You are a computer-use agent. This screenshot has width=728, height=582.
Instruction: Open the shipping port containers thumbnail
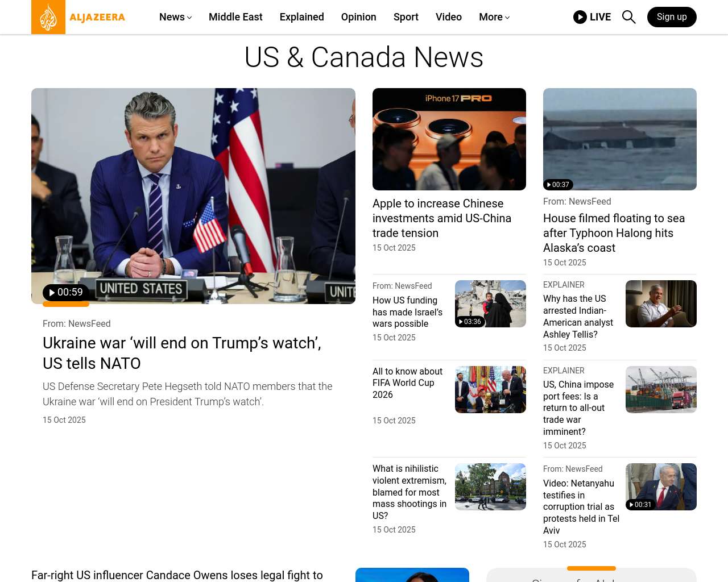(661, 389)
